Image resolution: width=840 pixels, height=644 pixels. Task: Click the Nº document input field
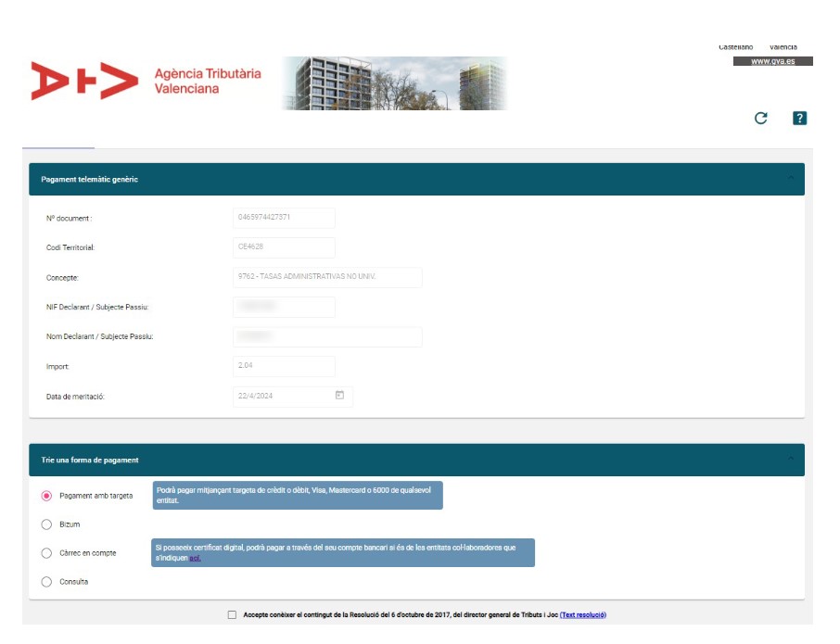click(284, 218)
